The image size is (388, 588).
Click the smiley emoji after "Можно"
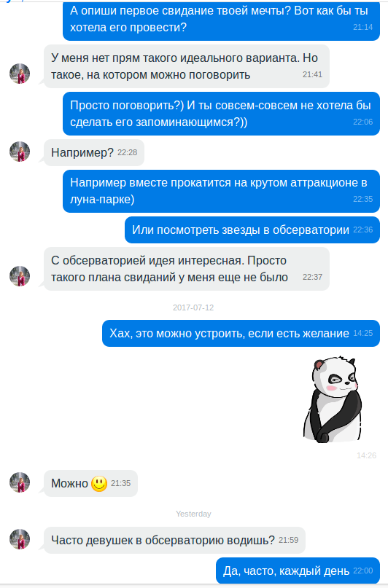pyautogui.click(x=99, y=483)
